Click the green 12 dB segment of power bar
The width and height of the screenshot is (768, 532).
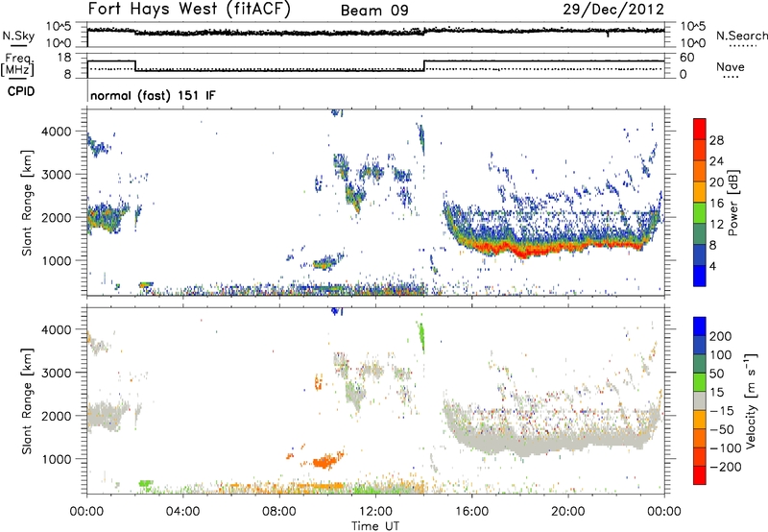[700, 213]
